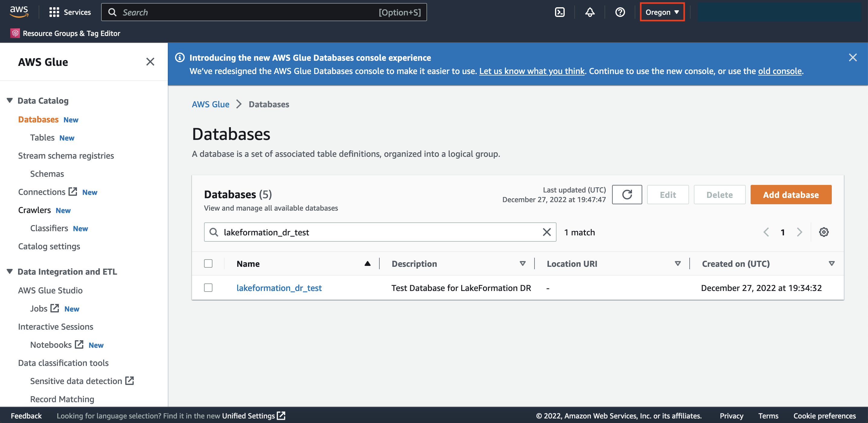The image size is (868, 423).
Task: Open table preferences gear
Action: [x=824, y=232]
